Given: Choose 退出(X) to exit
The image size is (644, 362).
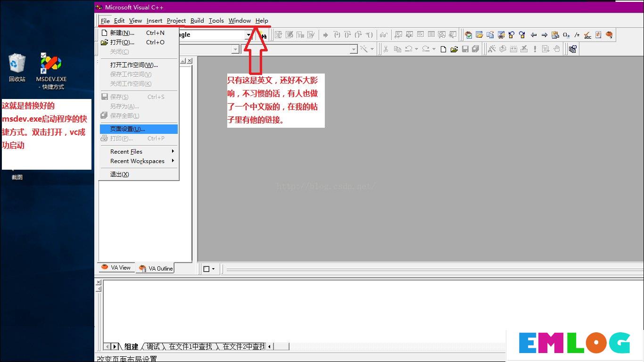Looking at the screenshot, I should pyautogui.click(x=139, y=174).
